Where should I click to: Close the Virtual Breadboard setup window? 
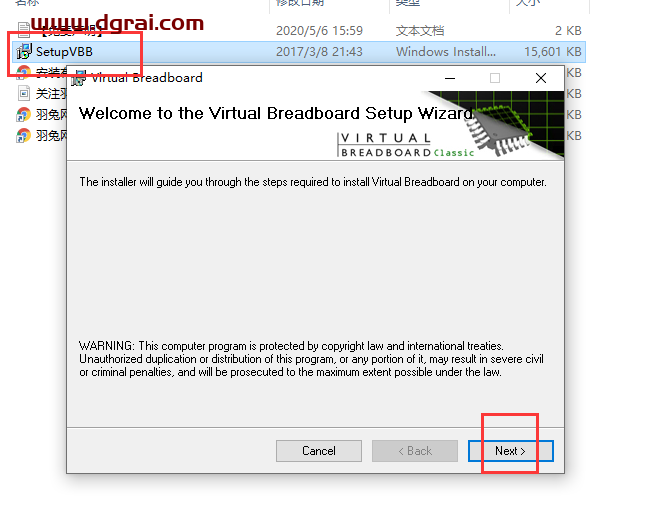(541, 78)
